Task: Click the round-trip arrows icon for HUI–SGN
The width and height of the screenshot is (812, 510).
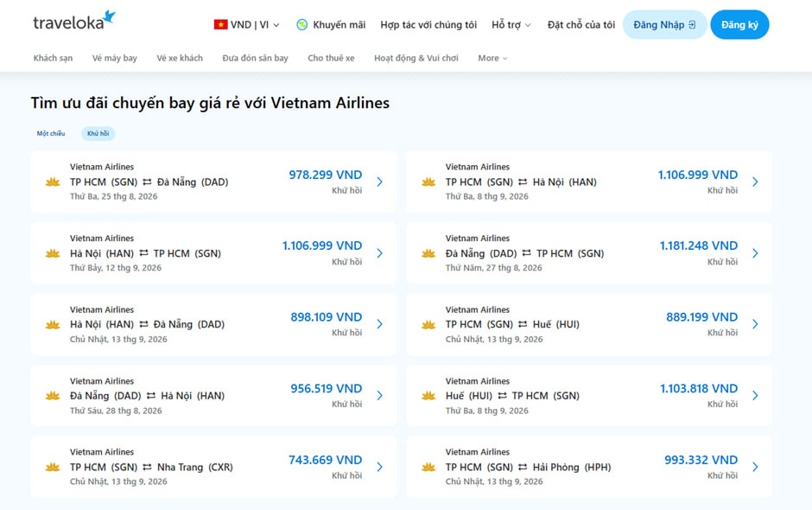Action: [503, 395]
